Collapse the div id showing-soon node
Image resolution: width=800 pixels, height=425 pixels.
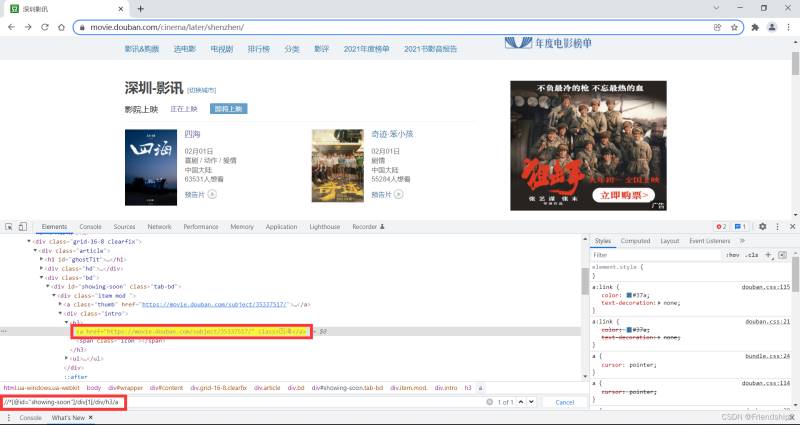[x=48, y=287]
